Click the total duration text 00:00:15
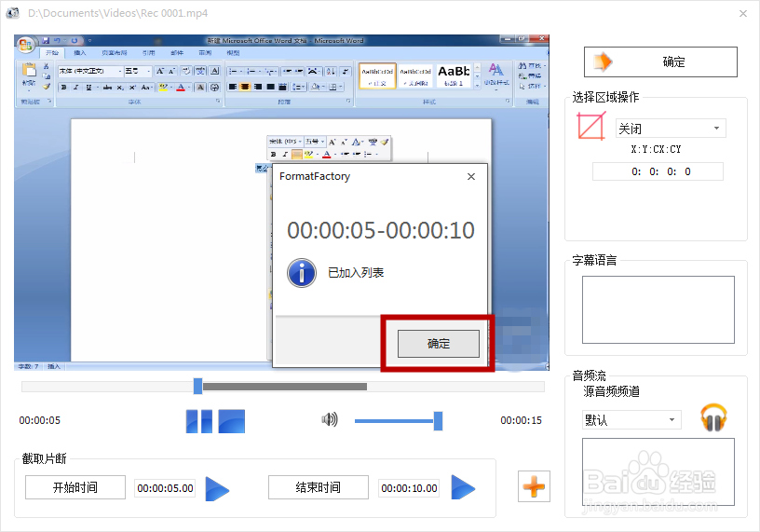This screenshot has width=760, height=532. (521, 420)
